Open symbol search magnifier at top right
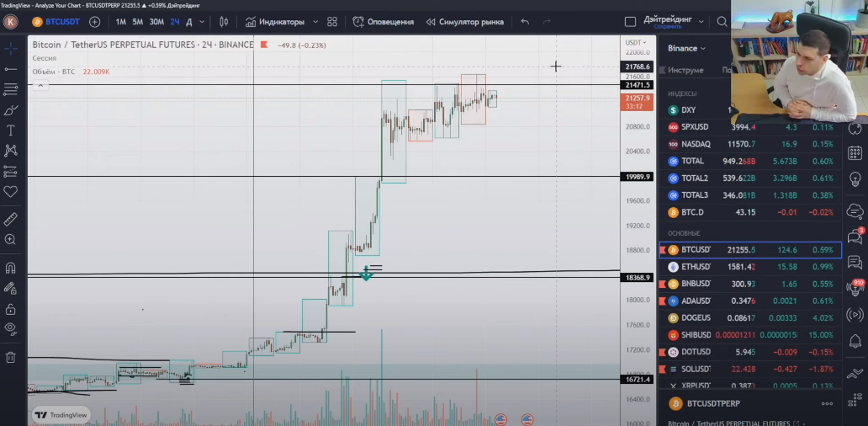868x426 pixels. pos(722,22)
